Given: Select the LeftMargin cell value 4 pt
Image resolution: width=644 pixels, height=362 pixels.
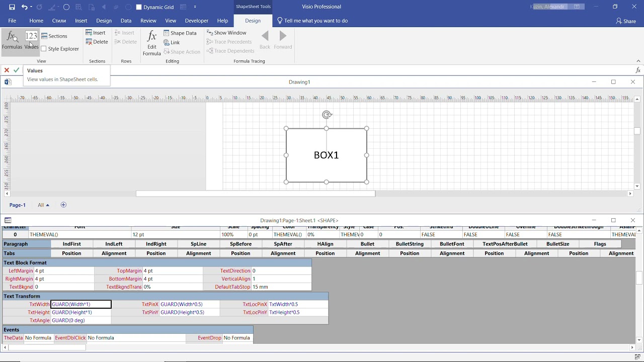Looking at the screenshot, I should [x=64, y=270].
